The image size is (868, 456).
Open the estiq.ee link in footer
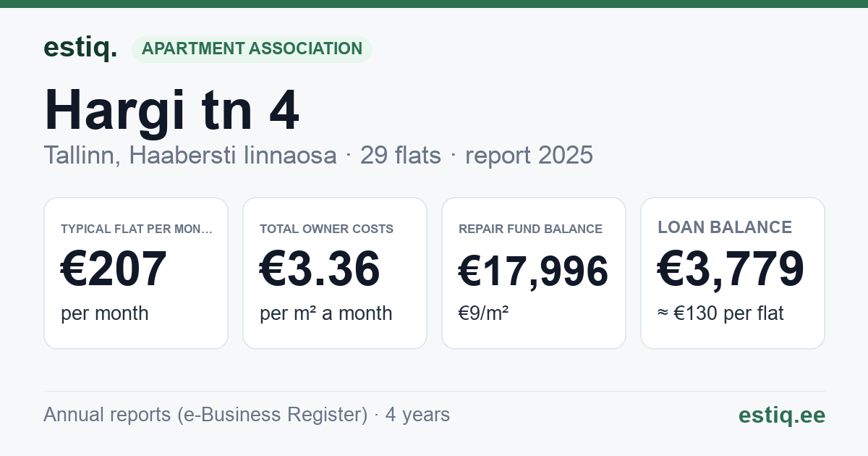coord(782,415)
